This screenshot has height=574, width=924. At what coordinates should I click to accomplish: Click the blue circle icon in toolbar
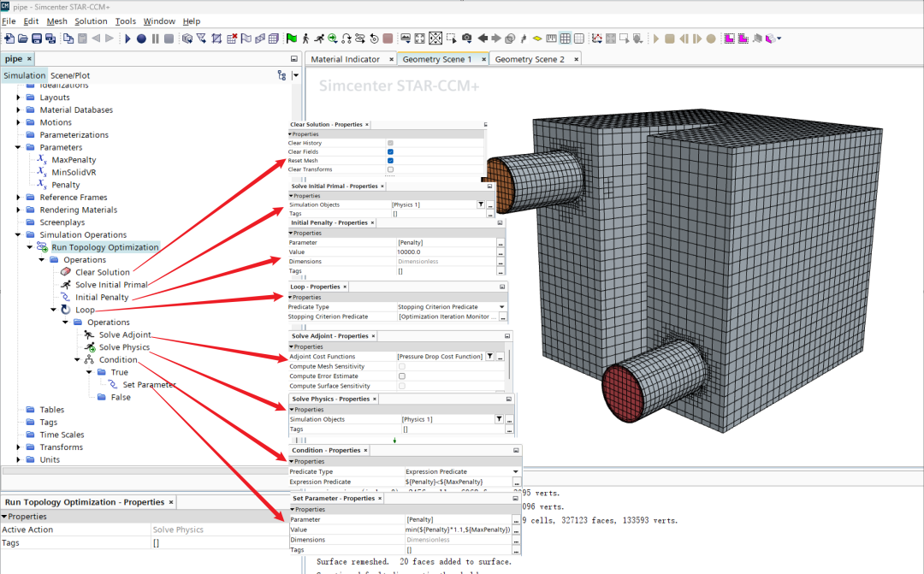pyautogui.click(x=141, y=38)
